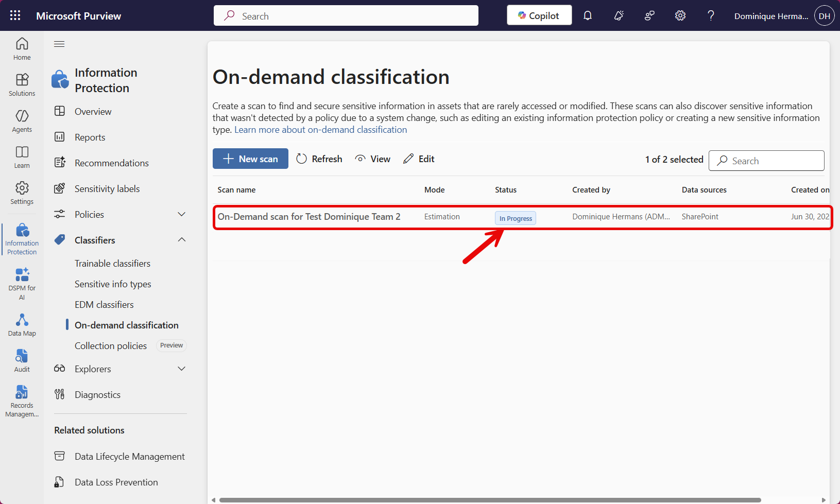840x504 pixels.
Task: View notifications via the bell icon
Action: click(588, 15)
